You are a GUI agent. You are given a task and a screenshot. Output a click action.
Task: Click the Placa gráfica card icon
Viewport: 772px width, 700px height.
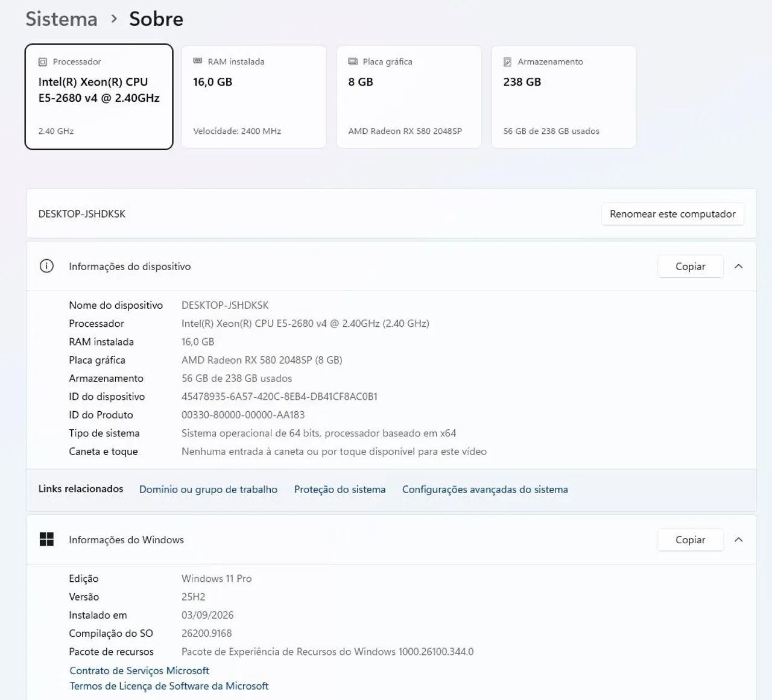click(353, 61)
